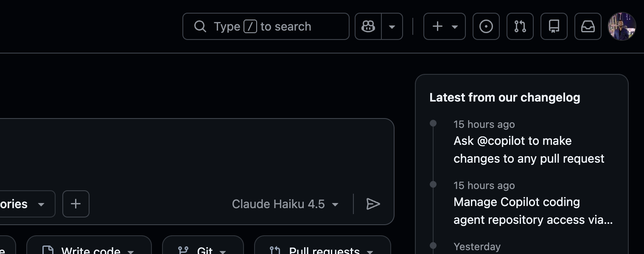Open the Claude Haiku 4.5 model selector

coord(285,204)
